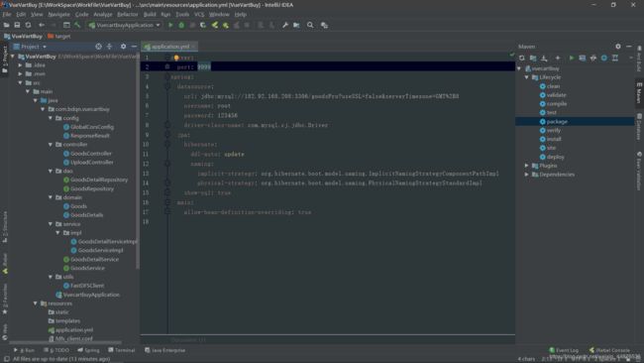Collapse the Lifecycle node in Maven
The width and height of the screenshot is (644, 363).
point(526,77)
